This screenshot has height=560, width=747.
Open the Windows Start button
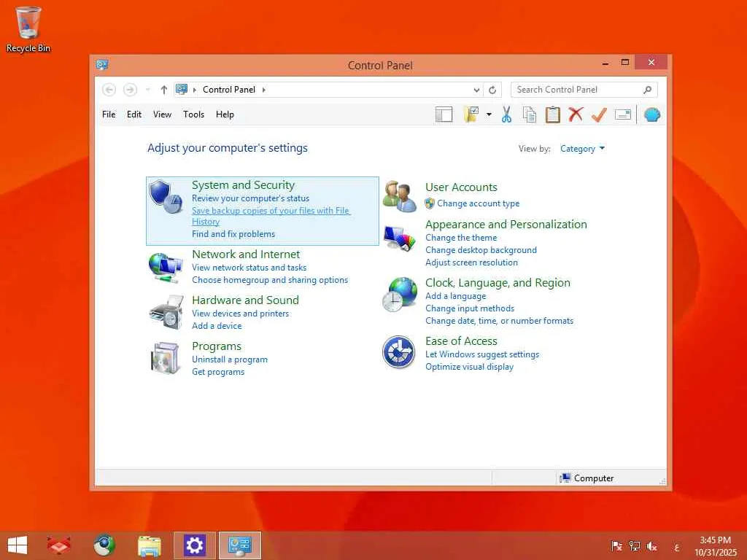pyautogui.click(x=18, y=545)
